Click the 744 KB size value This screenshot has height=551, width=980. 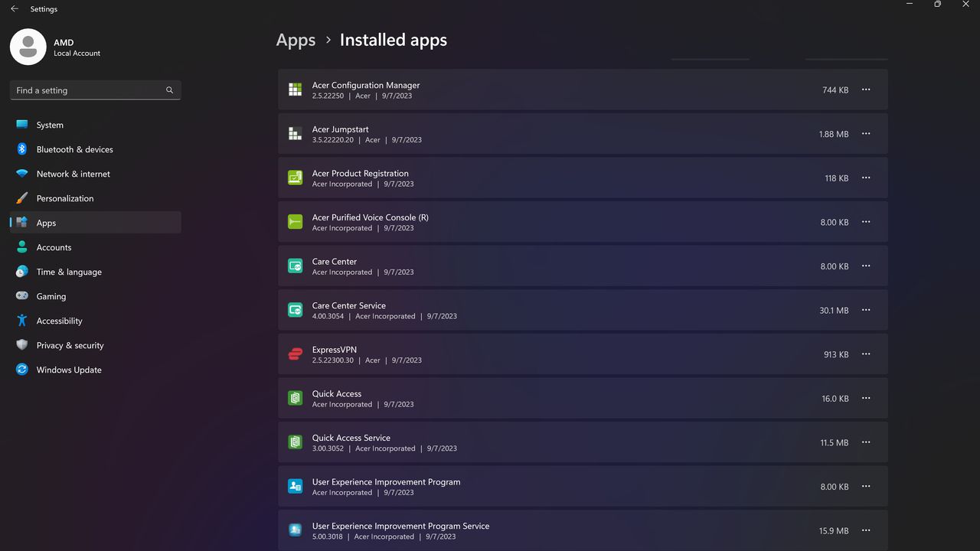835,90
